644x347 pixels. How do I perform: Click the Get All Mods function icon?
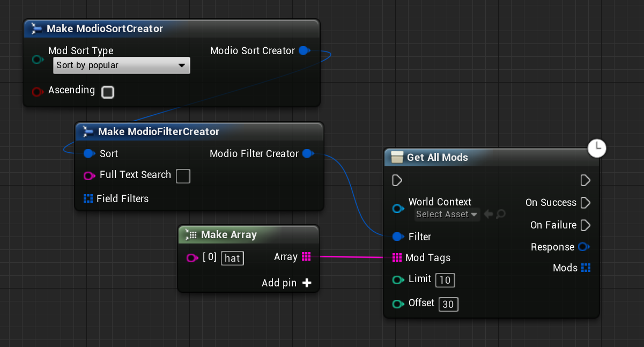[x=397, y=157]
